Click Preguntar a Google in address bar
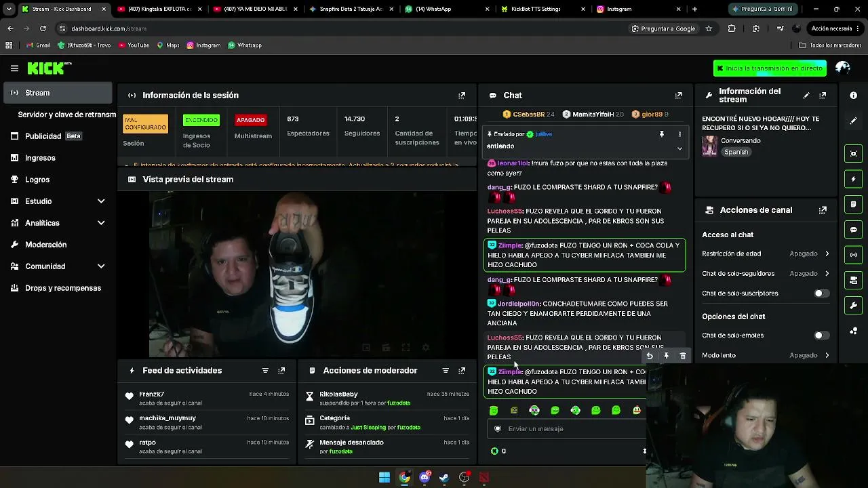 pyautogui.click(x=663, y=28)
